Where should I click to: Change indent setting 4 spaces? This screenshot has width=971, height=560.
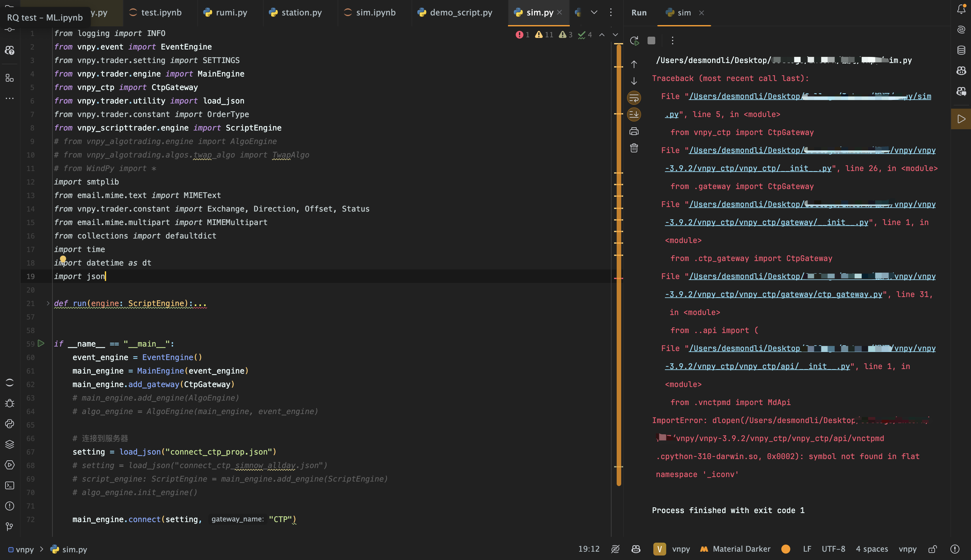872,549
